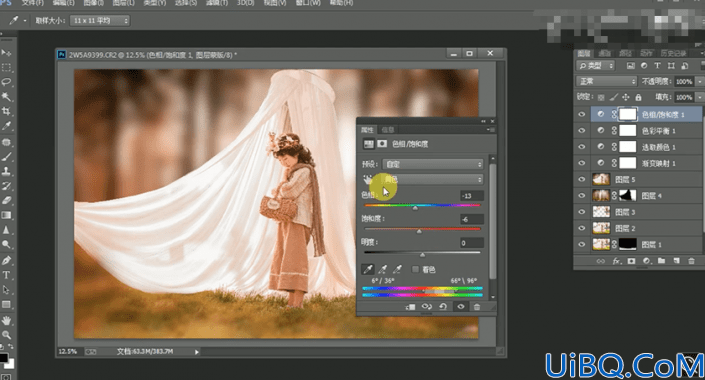Click the subtract-from-sample eyedropper in Properties
705x380 pixels.
coord(397,269)
